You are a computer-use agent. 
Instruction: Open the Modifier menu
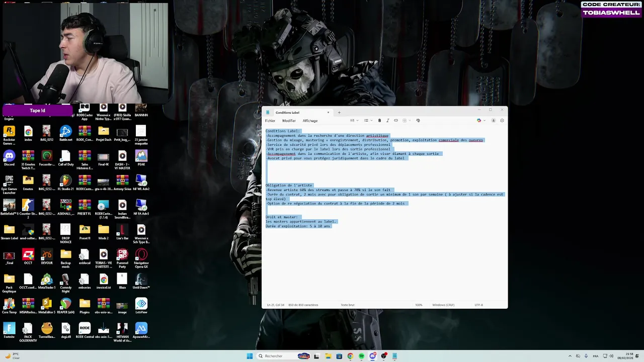point(289,121)
